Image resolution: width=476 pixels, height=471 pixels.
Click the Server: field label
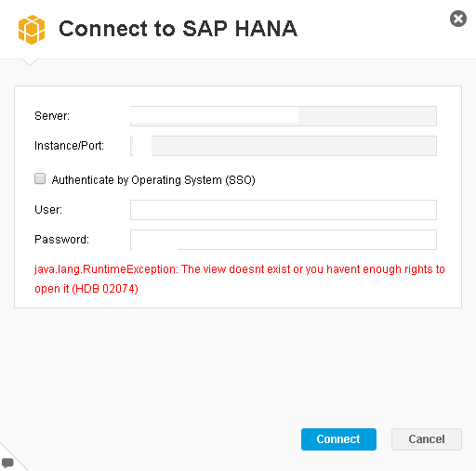(52, 116)
